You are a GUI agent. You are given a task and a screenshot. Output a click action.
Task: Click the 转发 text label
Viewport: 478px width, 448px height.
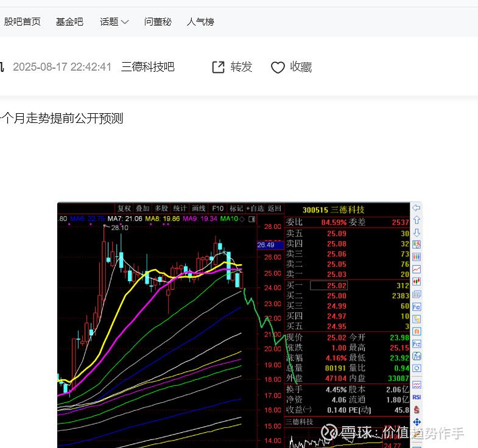pyautogui.click(x=241, y=67)
